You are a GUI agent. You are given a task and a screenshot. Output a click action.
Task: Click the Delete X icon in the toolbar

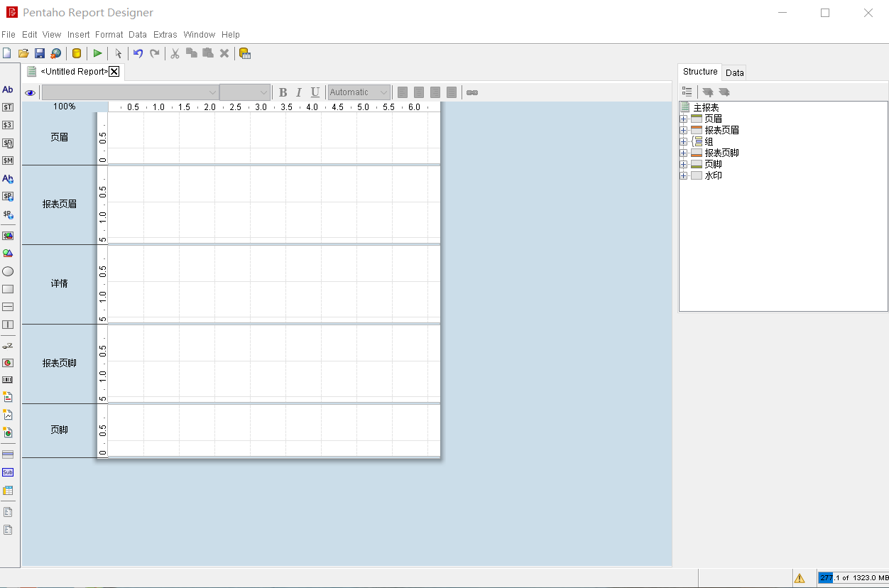(224, 53)
